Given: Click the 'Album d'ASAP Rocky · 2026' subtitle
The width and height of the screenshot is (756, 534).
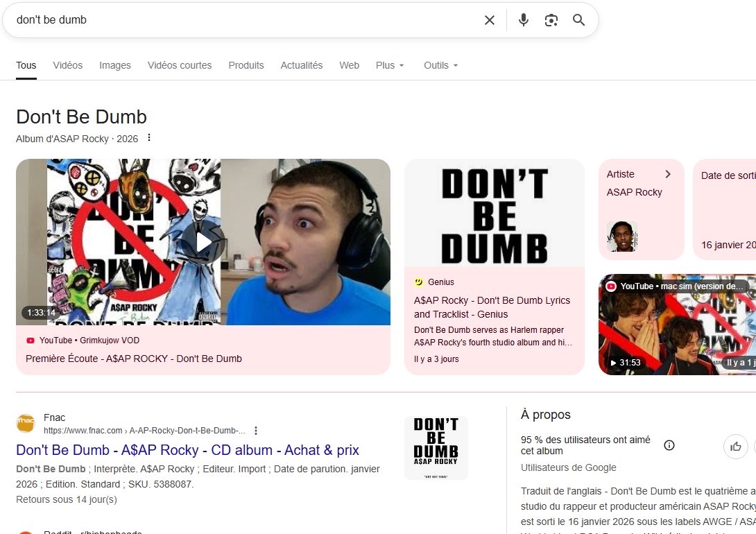Looking at the screenshot, I should point(77,139).
